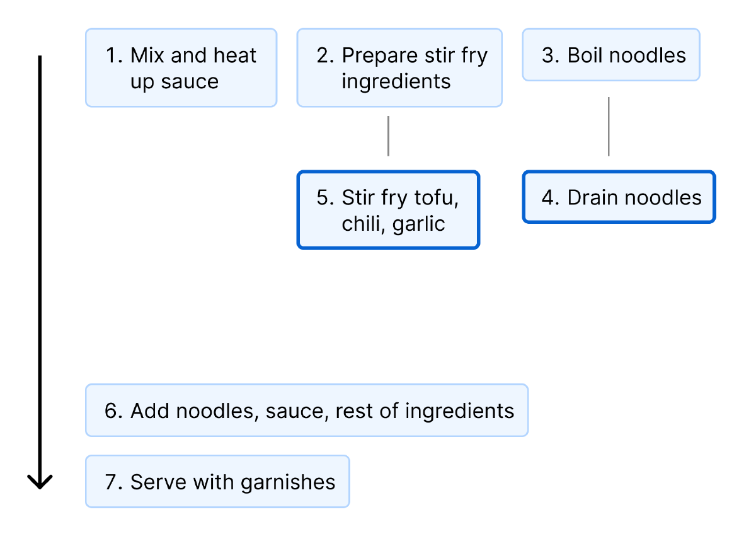Select the 'Boil noodles' step box

click(x=611, y=54)
